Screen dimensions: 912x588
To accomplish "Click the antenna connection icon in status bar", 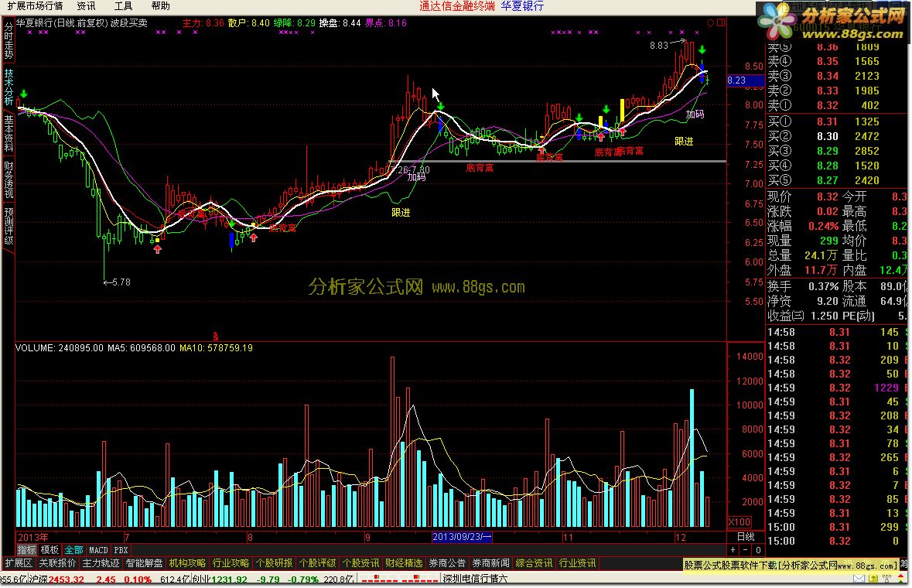I will coord(886,579).
